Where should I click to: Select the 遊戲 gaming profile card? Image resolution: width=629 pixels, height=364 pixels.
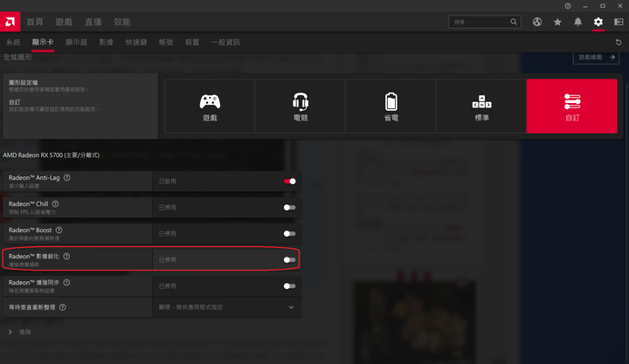click(x=210, y=106)
